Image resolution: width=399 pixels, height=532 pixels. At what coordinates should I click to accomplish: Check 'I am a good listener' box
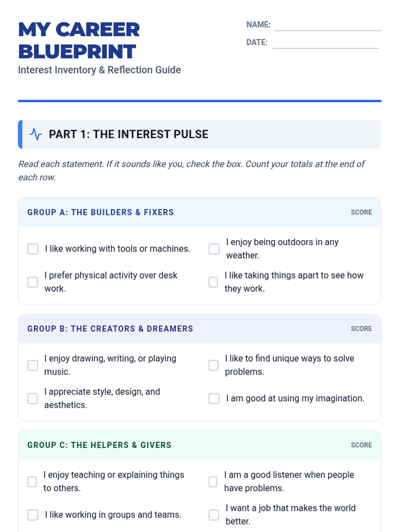click(213, 481)
